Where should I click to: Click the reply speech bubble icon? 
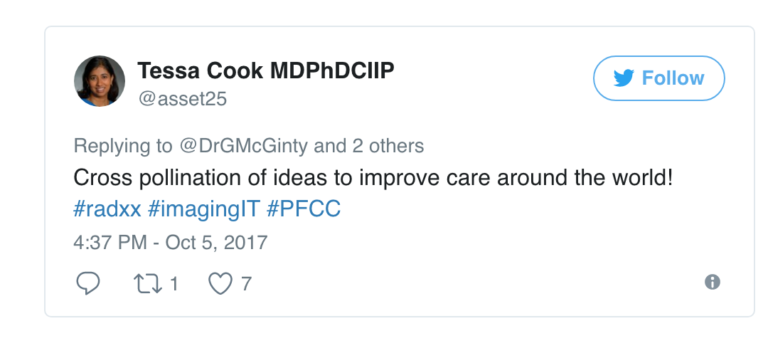point(88,283)
